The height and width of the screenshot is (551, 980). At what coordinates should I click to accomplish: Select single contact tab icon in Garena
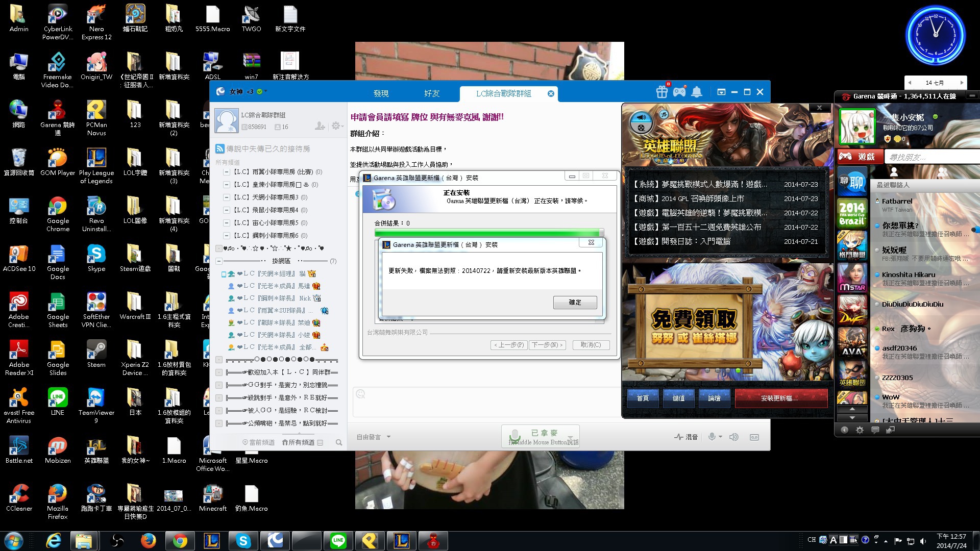click(x=894, y=172)
